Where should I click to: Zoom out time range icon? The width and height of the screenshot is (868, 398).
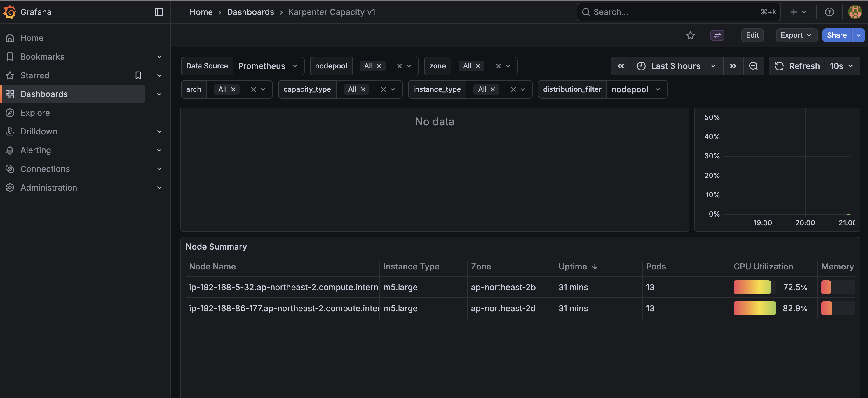pos(753,66)
